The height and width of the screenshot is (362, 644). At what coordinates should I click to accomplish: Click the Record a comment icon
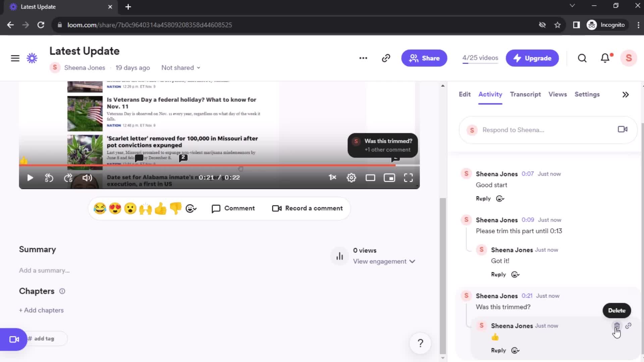click(276, 208)
